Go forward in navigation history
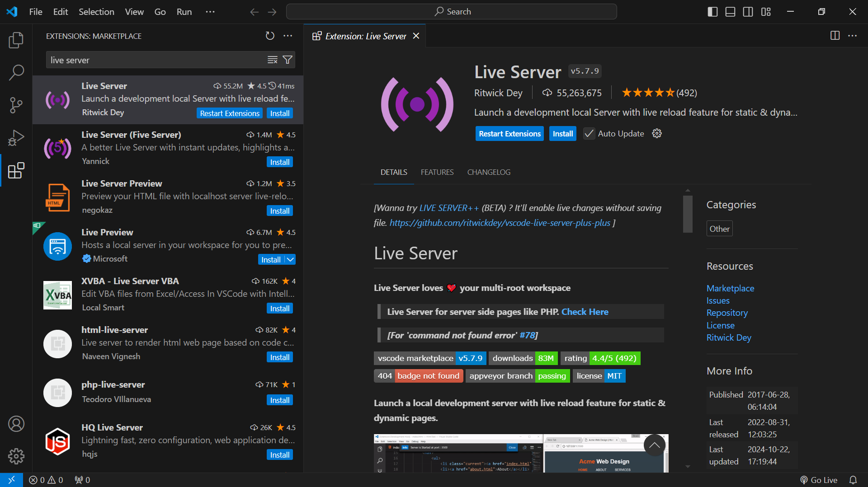868x487 pixels. (272, 12)
